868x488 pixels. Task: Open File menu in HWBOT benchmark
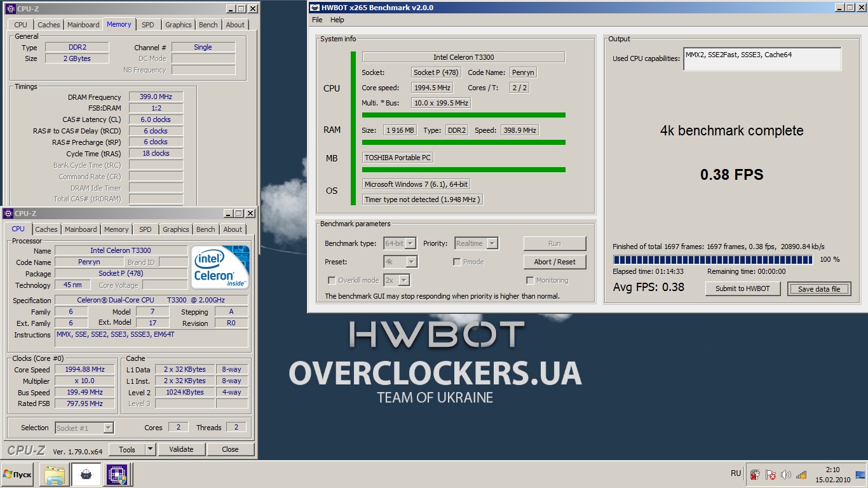317,20
